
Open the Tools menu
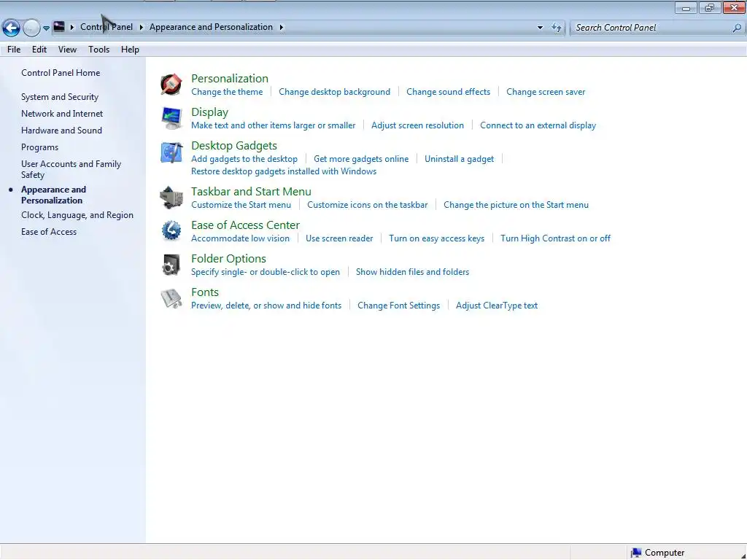[98, 50]
